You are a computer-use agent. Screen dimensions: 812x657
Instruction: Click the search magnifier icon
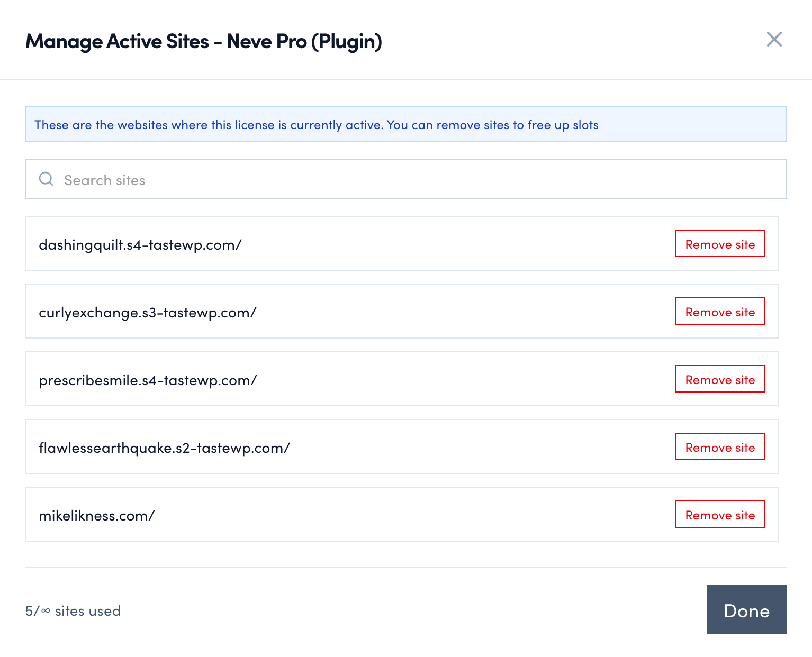(47, 179)
